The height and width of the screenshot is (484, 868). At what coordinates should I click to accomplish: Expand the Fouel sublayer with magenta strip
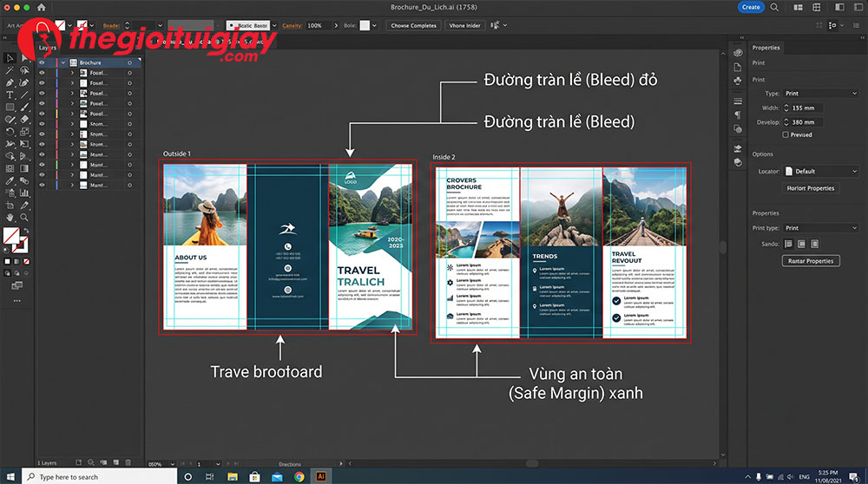(x=72, y=103)
